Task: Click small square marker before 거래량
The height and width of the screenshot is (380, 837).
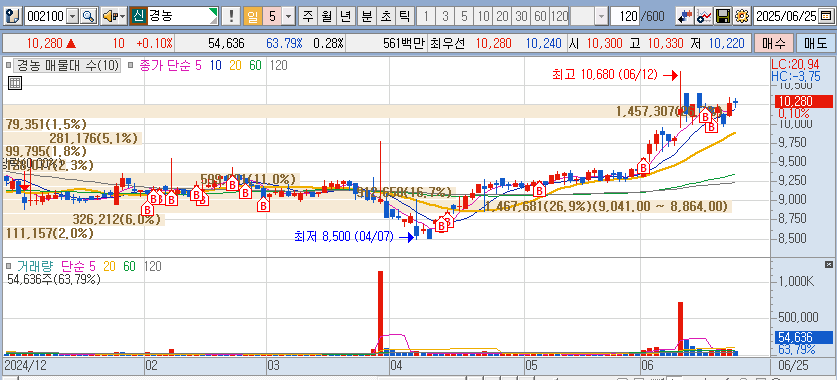Action: click(x=8, y=266)
